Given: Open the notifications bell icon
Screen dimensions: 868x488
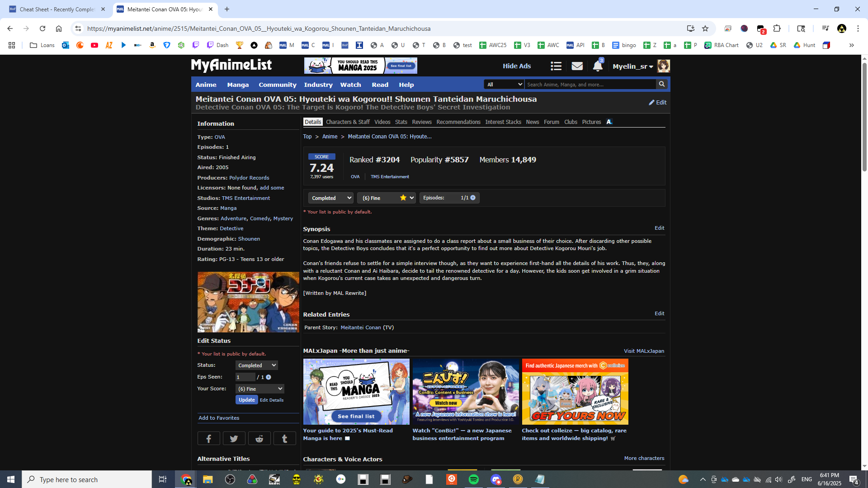Looking at the screenshot, I should pos(598,66).
